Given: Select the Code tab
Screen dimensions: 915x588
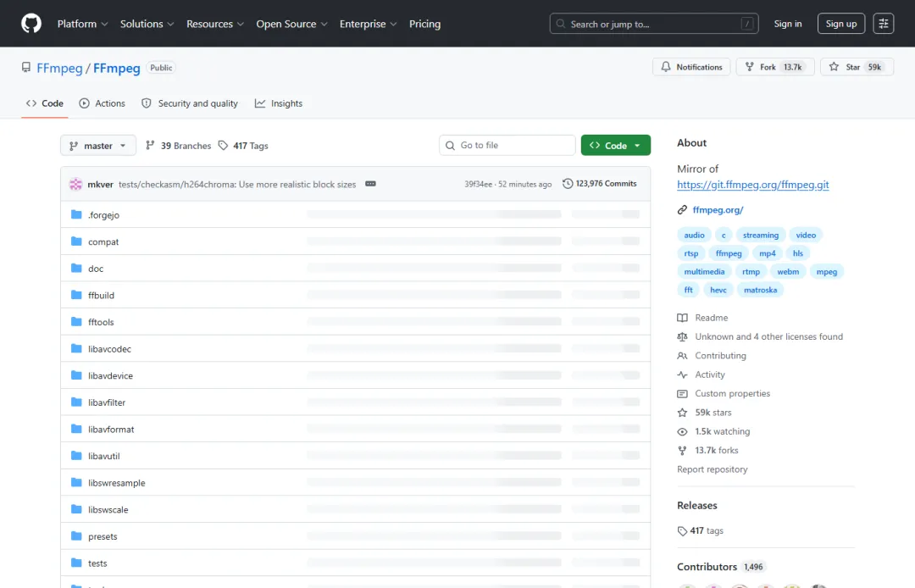Looking at the screenshot, I should pos(45,103).
